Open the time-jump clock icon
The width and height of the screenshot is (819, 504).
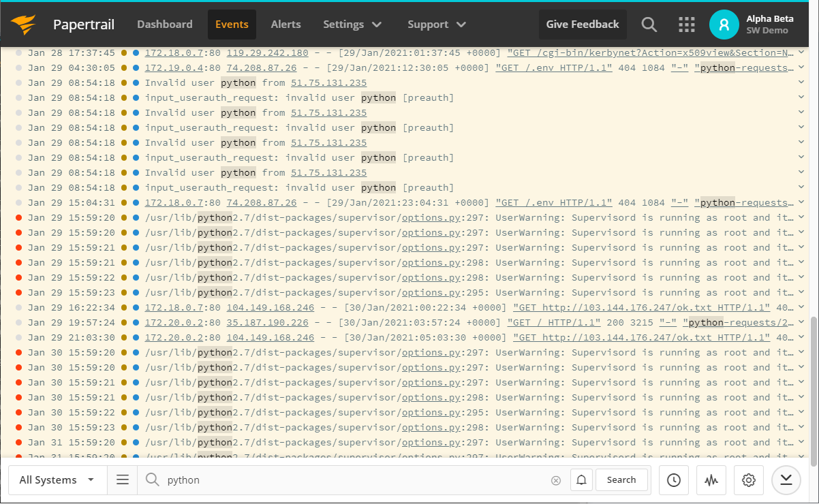(x=673, y=479)
